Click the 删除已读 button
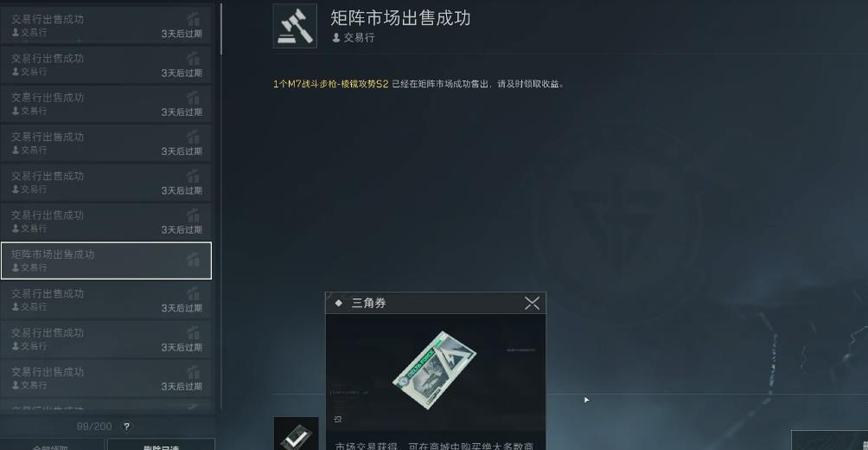 (x=161, y=445)
